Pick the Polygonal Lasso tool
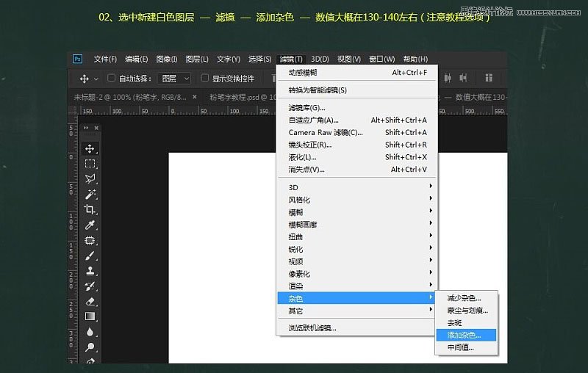The image size is (588, 373). coord(90,179)
